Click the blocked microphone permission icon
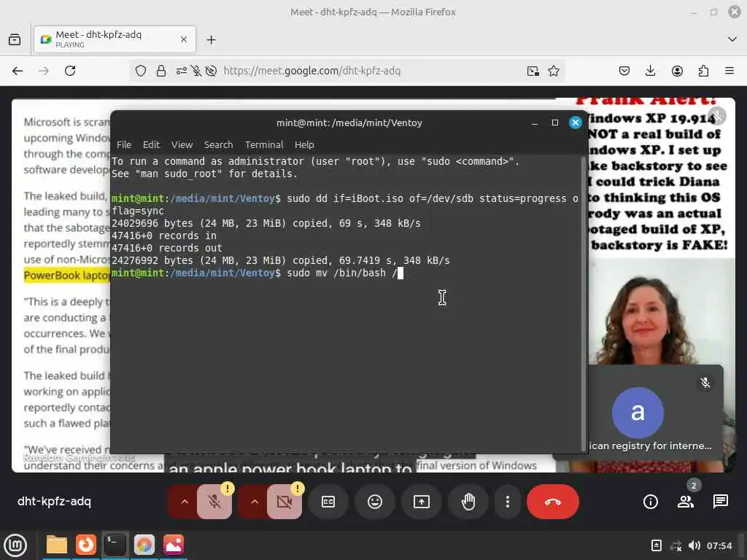The image size is (747, 560). (196, 71)
